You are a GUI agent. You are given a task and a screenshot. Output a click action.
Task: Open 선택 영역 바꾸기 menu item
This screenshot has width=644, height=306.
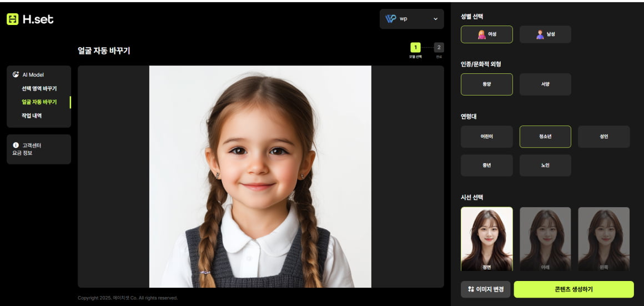(x=39, y=88)
